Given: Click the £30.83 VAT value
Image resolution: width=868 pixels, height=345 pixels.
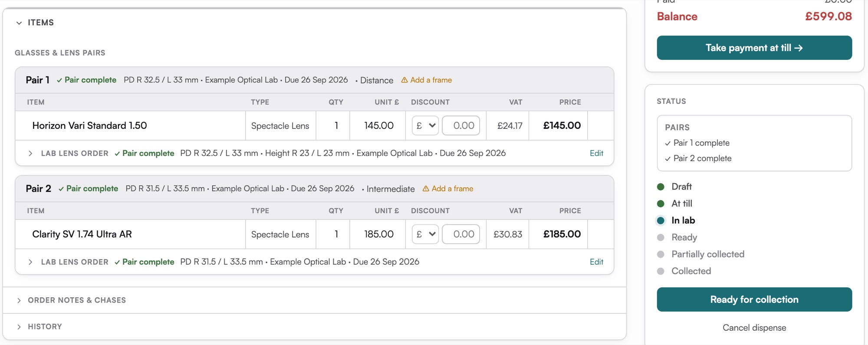Looking at the screenshot, I should 508,234.
